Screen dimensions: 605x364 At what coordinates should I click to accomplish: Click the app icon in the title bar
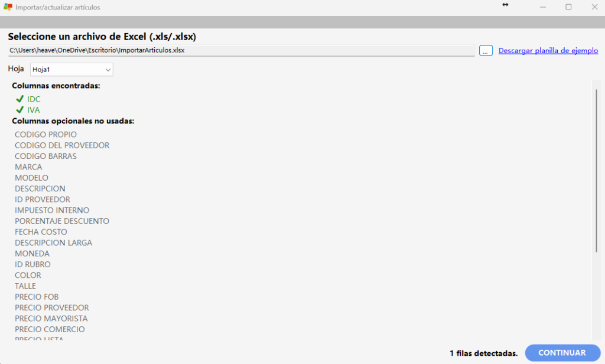click(8, 7)
